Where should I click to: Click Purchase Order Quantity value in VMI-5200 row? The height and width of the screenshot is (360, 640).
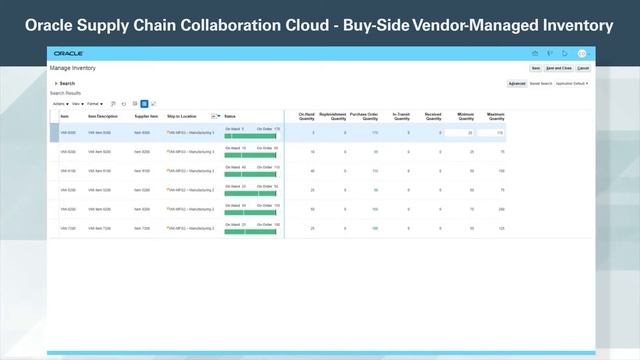(376, 190)
